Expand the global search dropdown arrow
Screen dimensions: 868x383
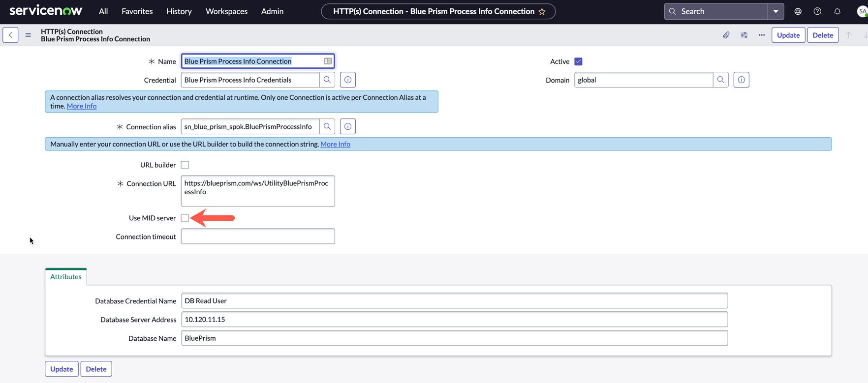point(776,11)
